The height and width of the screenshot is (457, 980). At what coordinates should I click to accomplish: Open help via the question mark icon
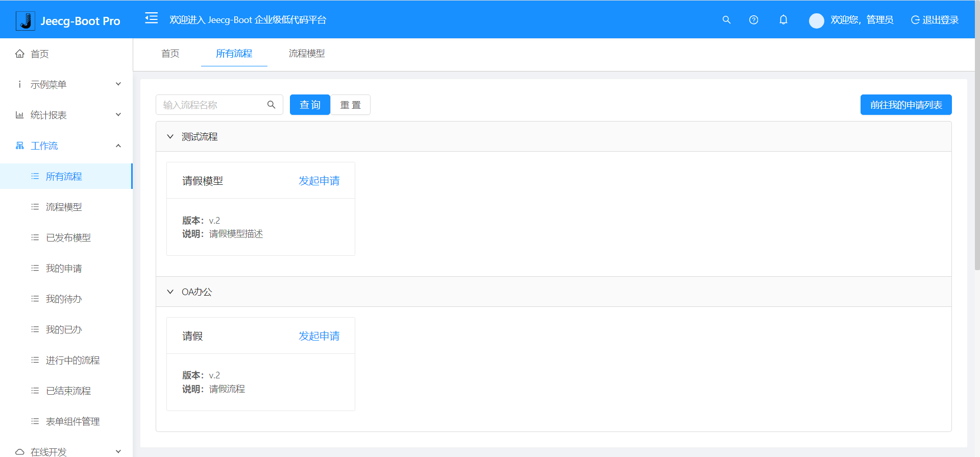[753, 20]
